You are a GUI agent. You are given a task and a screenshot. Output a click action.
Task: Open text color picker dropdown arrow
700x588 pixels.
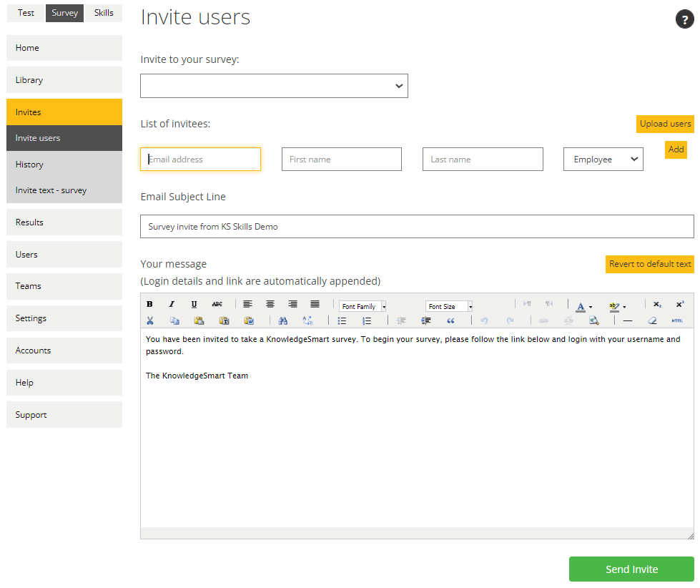point(591,307)
